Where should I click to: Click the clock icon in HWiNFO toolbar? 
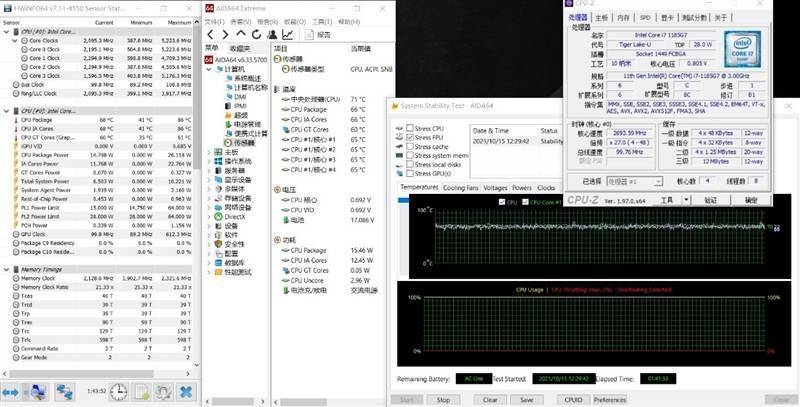[x=118, y=392]
